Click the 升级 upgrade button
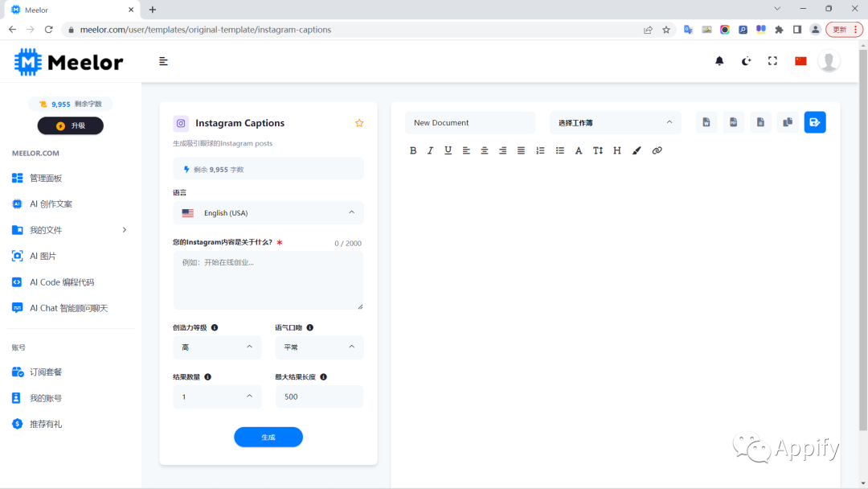868x489 pixels. (x=70, y=125)
